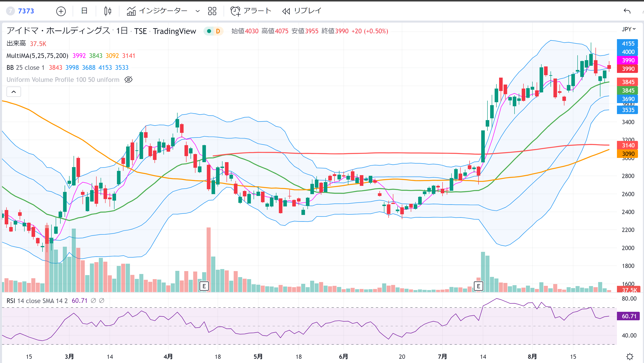Viewport: 644px width, 363px height.
Task: Click the 8月 date on the time axis
Action: point(532,357)
